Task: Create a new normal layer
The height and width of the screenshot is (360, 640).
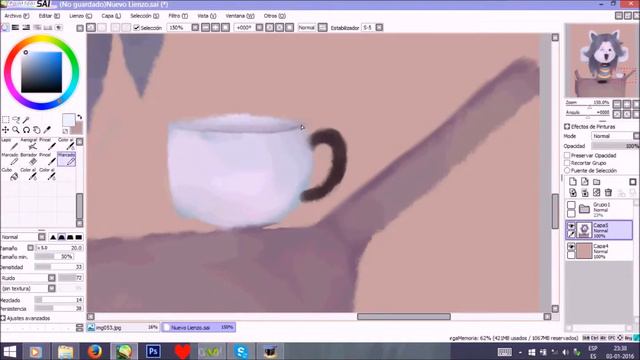Action: click(x=573, y=182)
